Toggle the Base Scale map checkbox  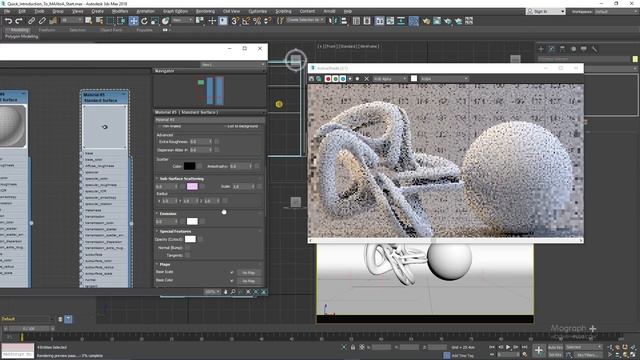click(232, 272)
